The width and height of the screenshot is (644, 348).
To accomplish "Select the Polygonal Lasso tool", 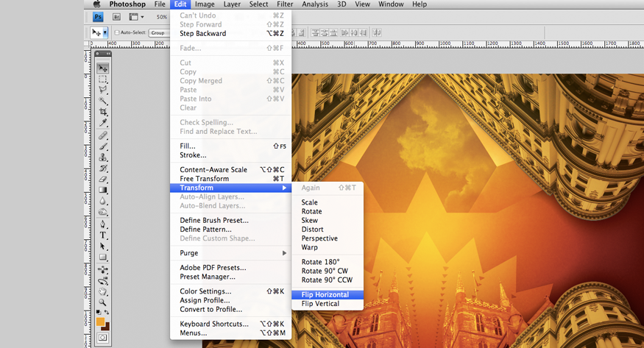I will tap(103, 90).
